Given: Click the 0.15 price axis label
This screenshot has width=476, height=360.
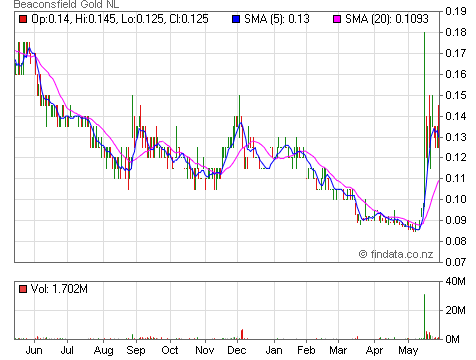Looking at the screenshot, I should coord(456,95).
